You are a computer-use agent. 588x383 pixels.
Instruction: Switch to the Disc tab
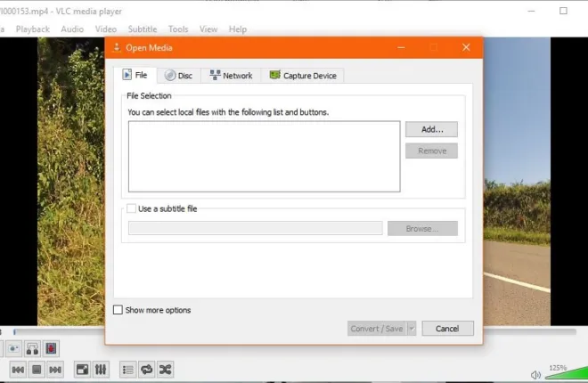179,76
